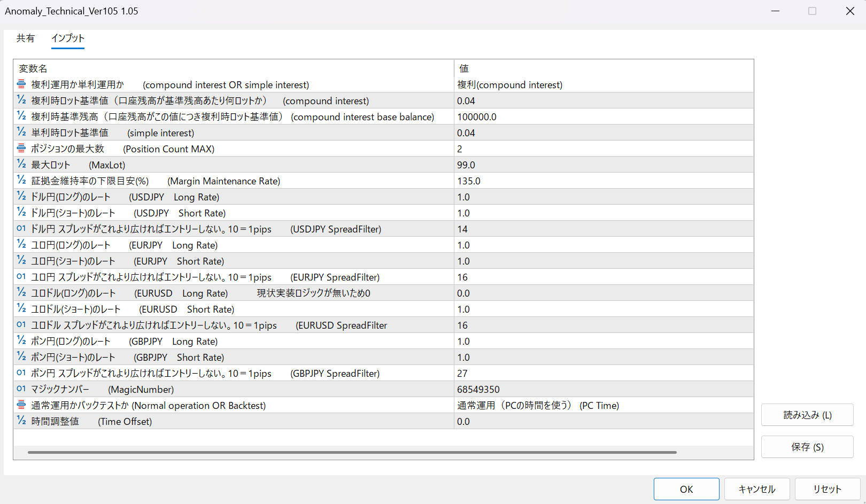This screenshot has width=866, height=504.
Task: Click the horizontal scrollbar under the inputs table
Action: [x=352, y=452]
